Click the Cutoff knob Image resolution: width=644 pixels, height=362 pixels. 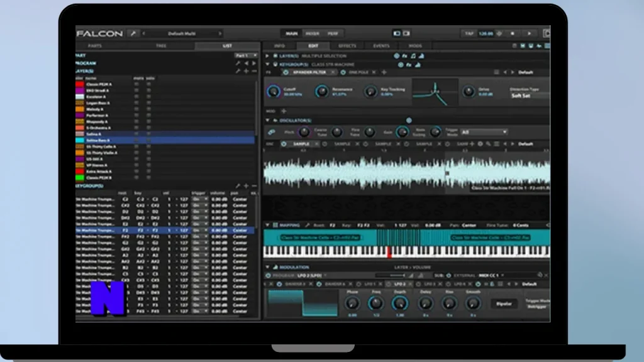pyautogui.click(x=273, y=91)
